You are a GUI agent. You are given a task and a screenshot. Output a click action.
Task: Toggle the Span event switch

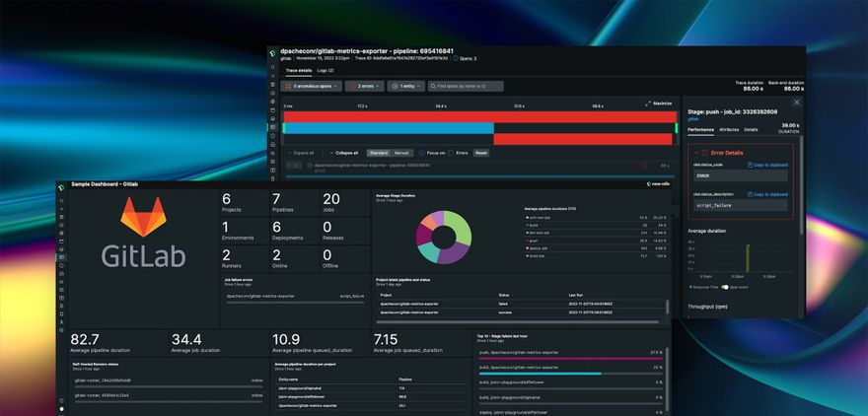(x=723, y=287)
